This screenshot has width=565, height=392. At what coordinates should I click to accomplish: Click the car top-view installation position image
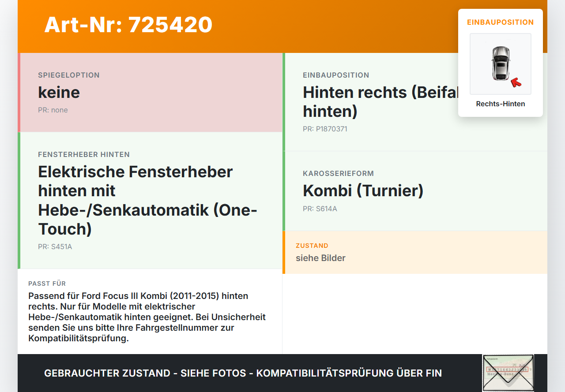point(501,64)
